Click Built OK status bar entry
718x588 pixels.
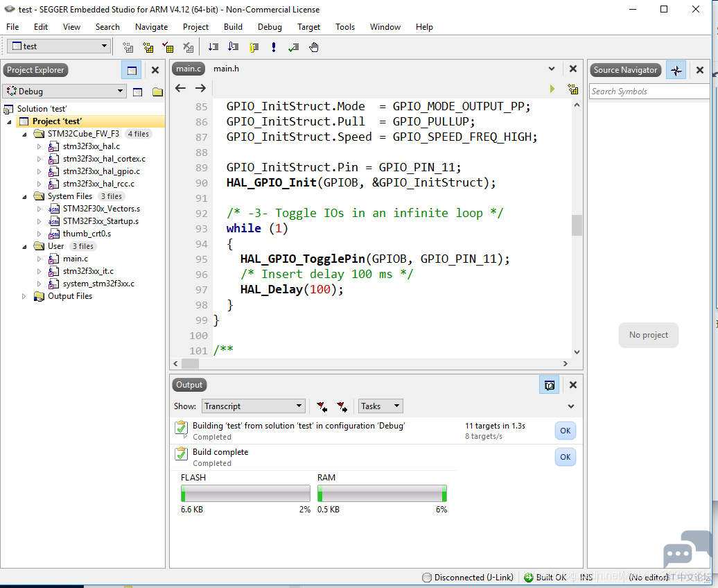click(x=545, y=578)
